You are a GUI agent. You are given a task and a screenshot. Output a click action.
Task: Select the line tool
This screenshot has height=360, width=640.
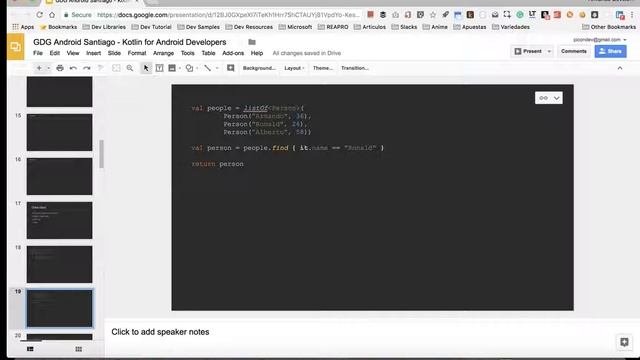click(208, 68)
